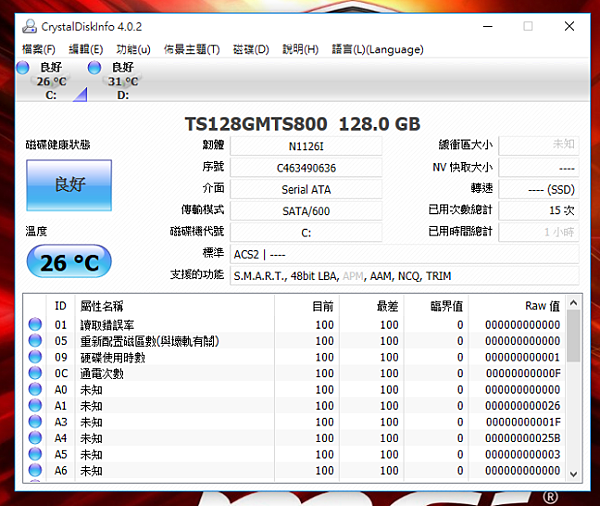Click raw value 00000000000F
Viewport: 600px width, 506px height.
(523, 373)
